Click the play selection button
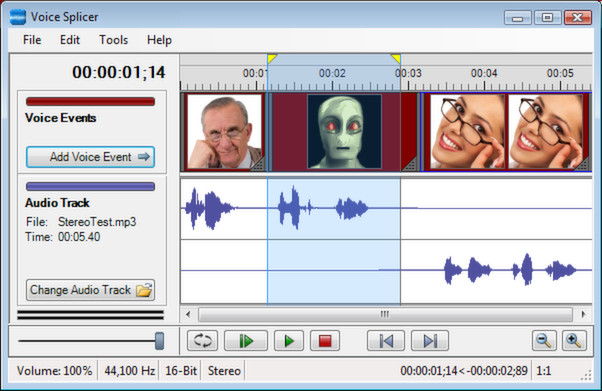The width and height of the screenshot is (602, 391). 246,340
